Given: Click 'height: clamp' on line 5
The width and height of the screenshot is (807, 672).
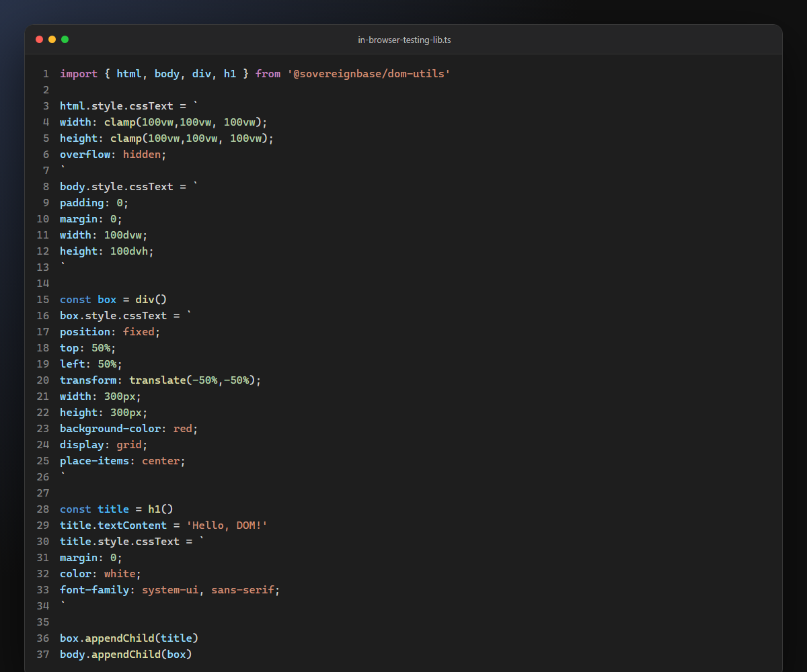Looking at the screenshot, I should coord(101,138).
